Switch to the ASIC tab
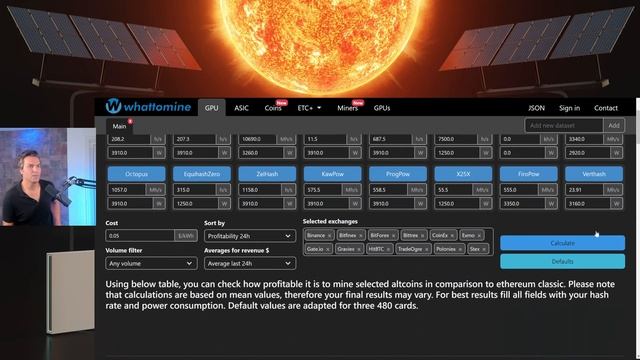640x360 pixels. coord(241,108)
